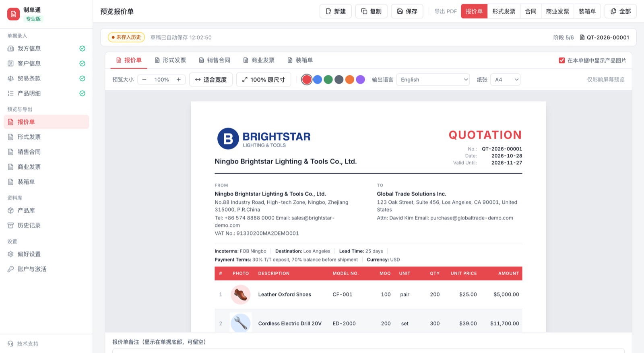This screenshot has height=353, width=644.
Task: Choose the blue theme color swatch
Action: 318,80
